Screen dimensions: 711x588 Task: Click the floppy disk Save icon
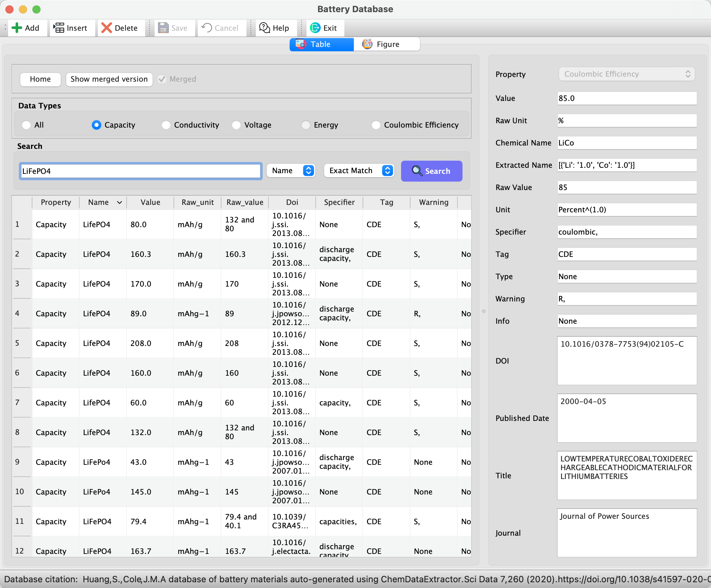click(x=163, y=28)
